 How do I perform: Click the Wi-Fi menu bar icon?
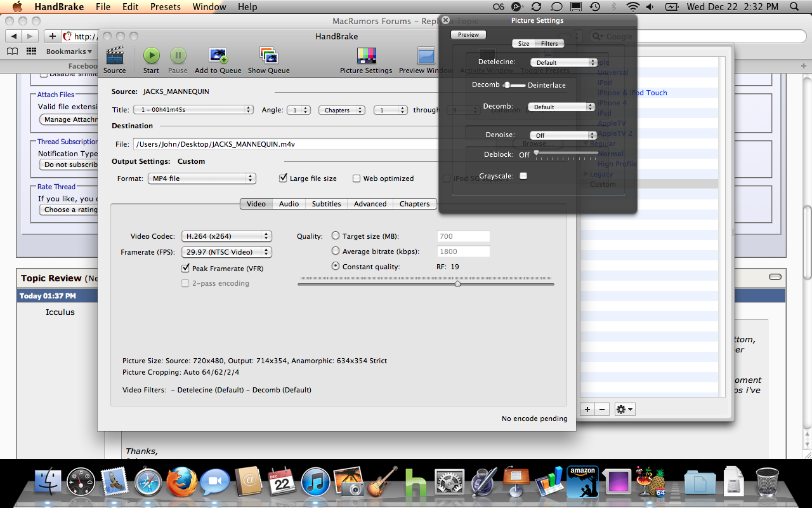click(x=632, y=7)
